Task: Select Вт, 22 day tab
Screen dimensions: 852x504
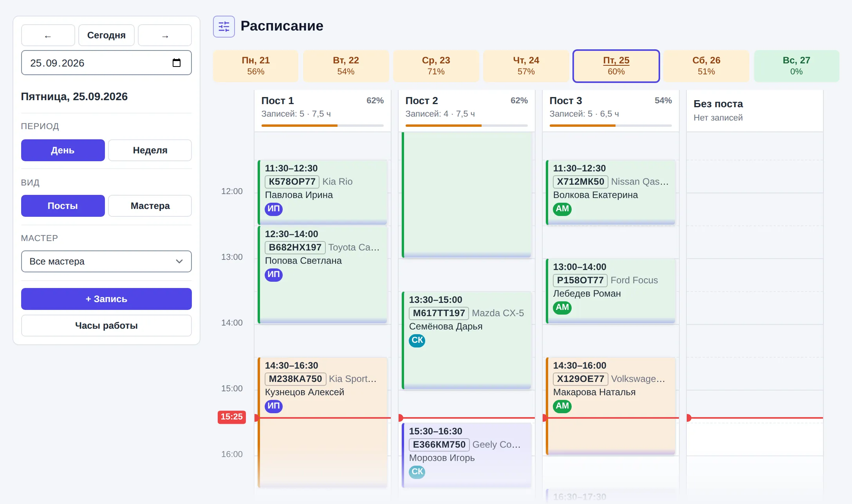Action: (x=346, y=66)
